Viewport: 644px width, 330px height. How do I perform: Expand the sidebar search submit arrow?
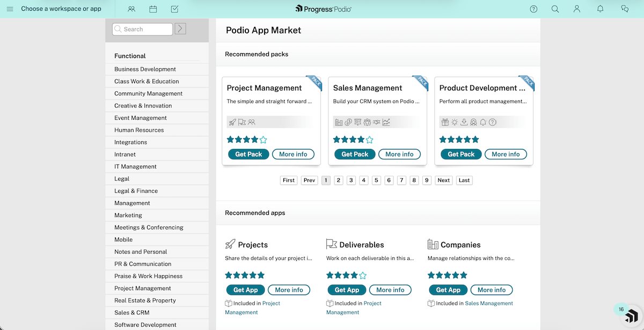point(180,28)
